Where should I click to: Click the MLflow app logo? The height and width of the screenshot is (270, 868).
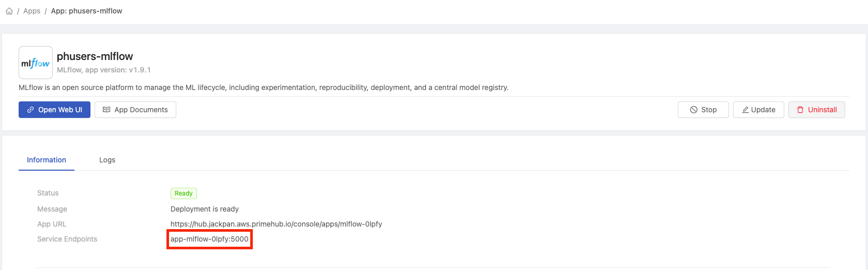36,63
